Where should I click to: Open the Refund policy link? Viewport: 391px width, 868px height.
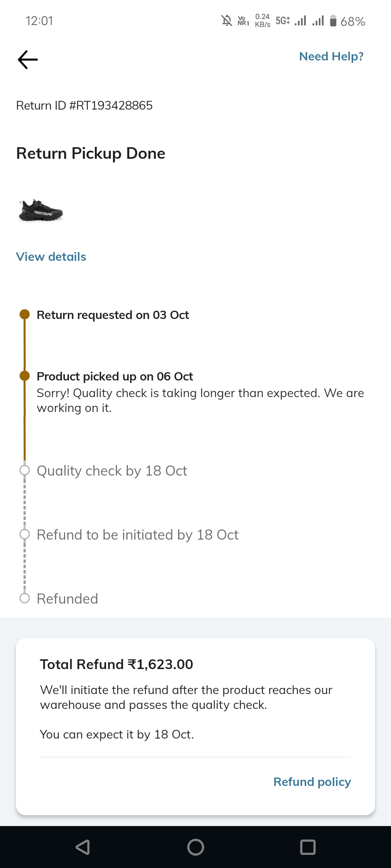click(312, 782)
